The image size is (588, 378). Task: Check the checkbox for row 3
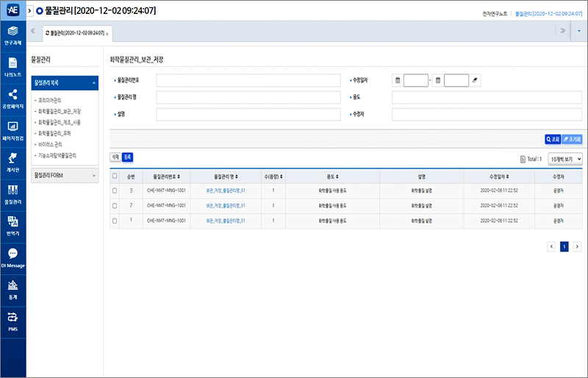tap(114, 191)
